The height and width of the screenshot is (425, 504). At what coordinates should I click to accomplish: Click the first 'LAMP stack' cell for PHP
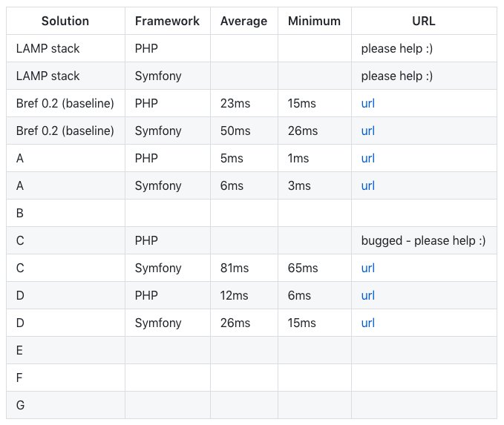[x=48, y=48]
